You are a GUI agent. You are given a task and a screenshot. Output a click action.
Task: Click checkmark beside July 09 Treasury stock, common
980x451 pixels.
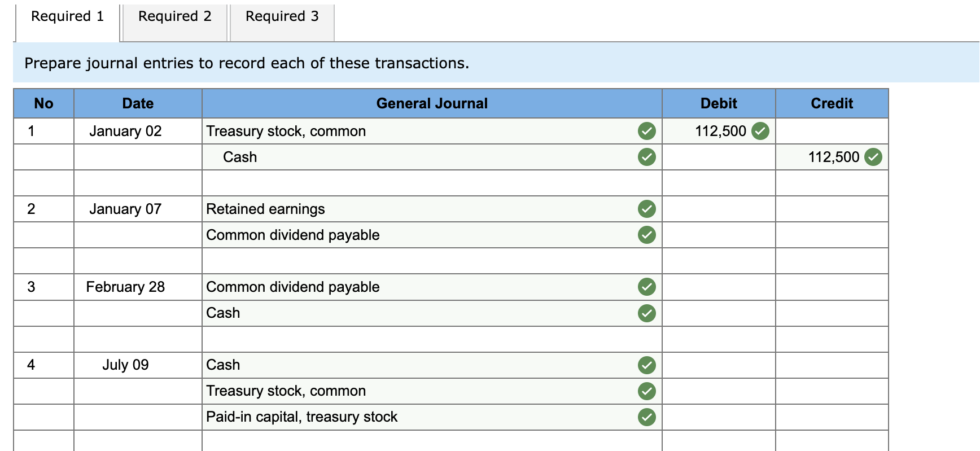pyautogui.click(x=647, y=391)
